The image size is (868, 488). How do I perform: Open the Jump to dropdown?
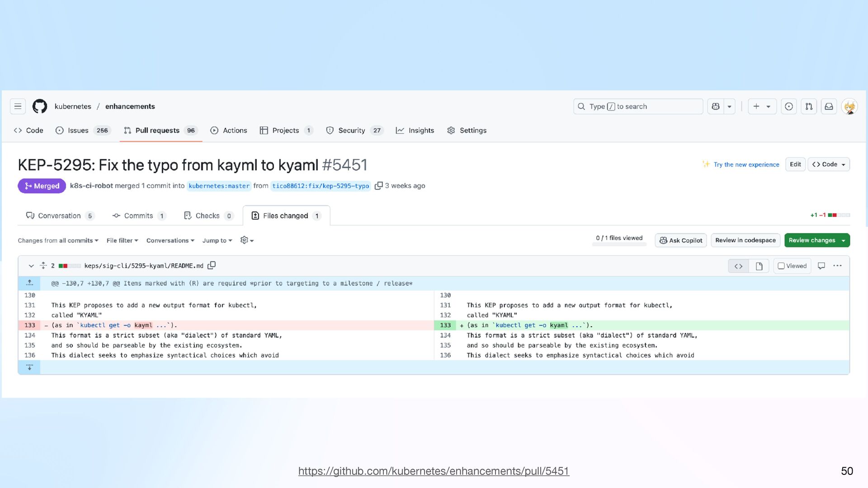click(217, 241)
